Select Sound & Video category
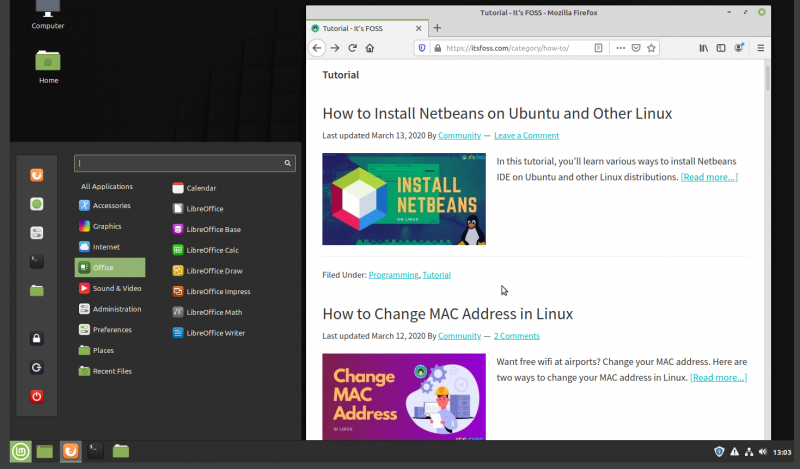This screenshot has width=800, height=469. (x=110, y=288)
